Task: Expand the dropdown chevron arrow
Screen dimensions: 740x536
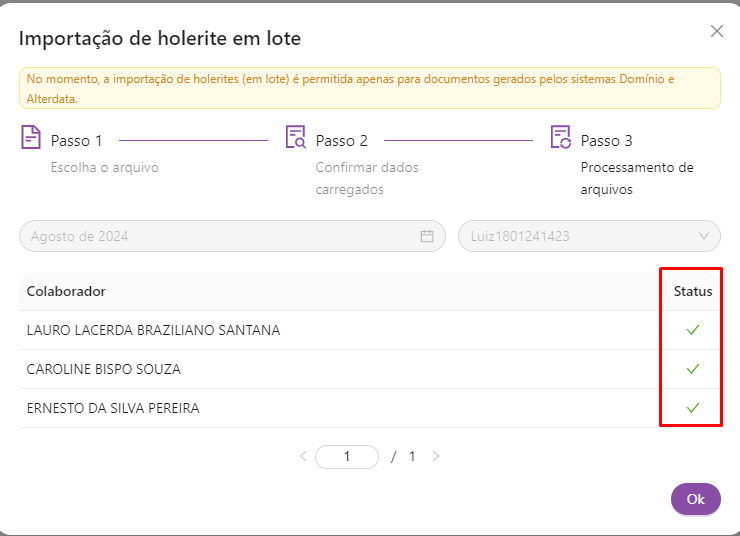Action: [704, 237]
